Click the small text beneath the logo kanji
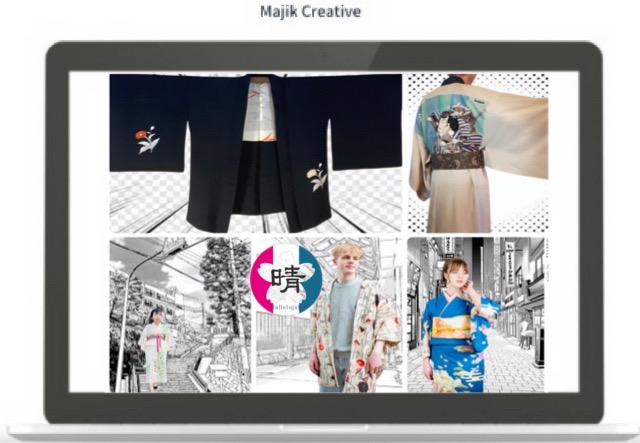 [x=287, y=296]
